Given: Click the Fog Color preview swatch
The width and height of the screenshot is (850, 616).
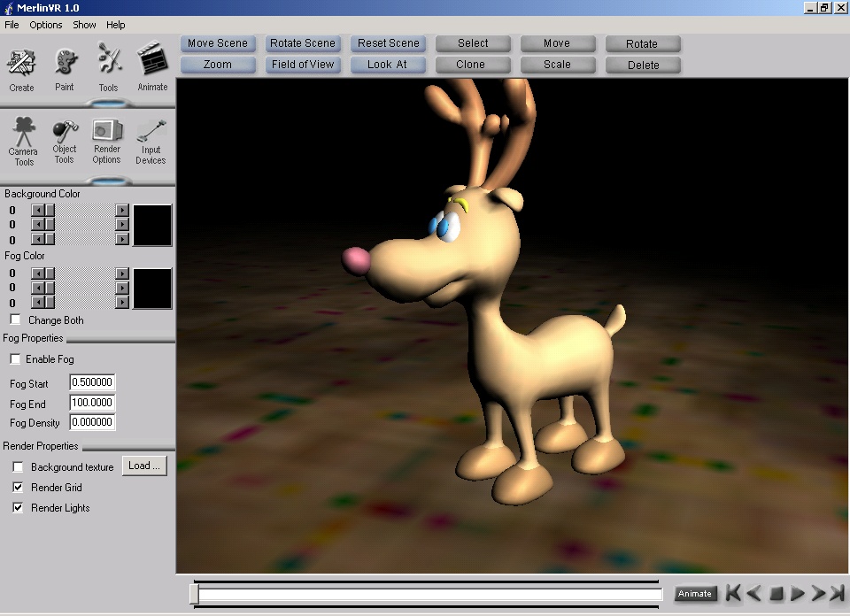Looking at the screenshot, I should click(152, 289).
